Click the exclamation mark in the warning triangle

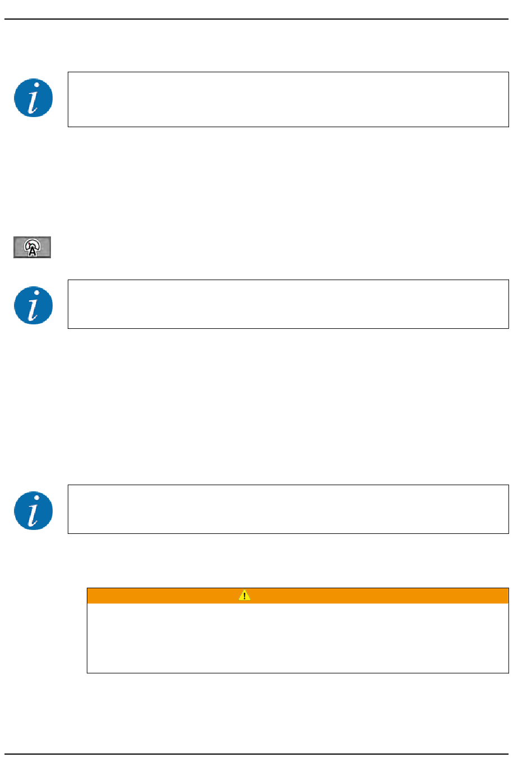(244, 596)
